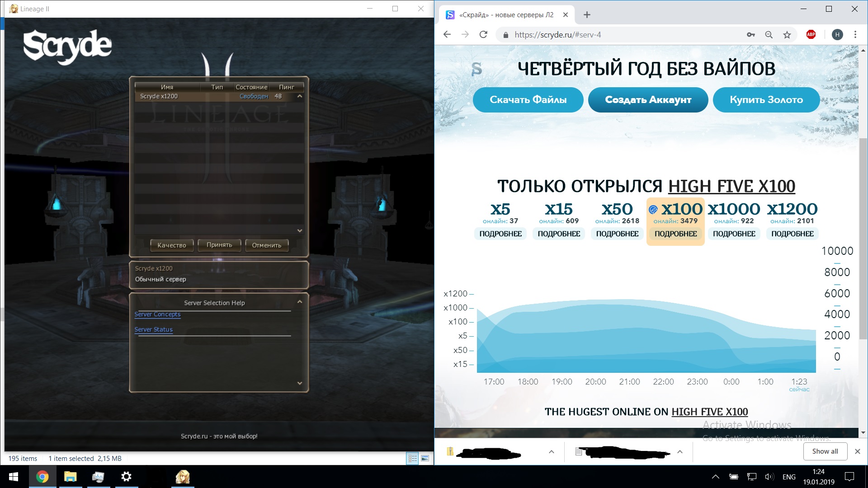The height and width of the screenshot is (488, 868).
Task: Show hidden system tray icons
Action: click(x=715, y=477)
